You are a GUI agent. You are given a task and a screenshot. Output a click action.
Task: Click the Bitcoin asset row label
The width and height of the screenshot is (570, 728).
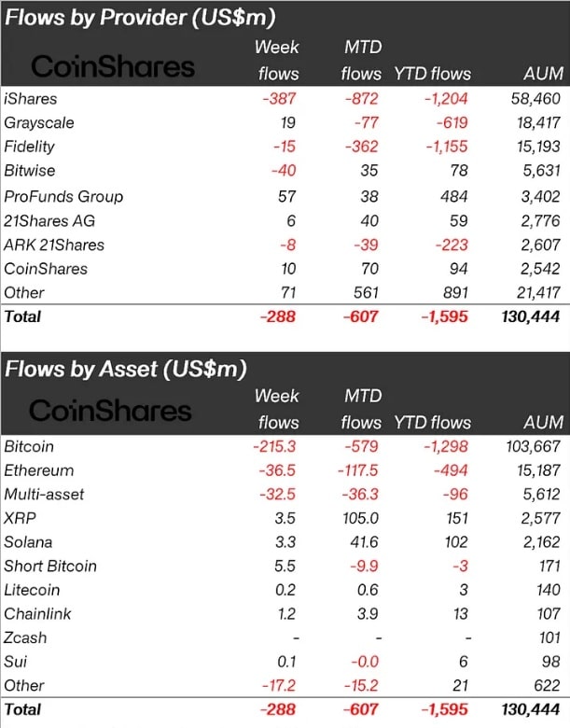(x=29, y=446)
